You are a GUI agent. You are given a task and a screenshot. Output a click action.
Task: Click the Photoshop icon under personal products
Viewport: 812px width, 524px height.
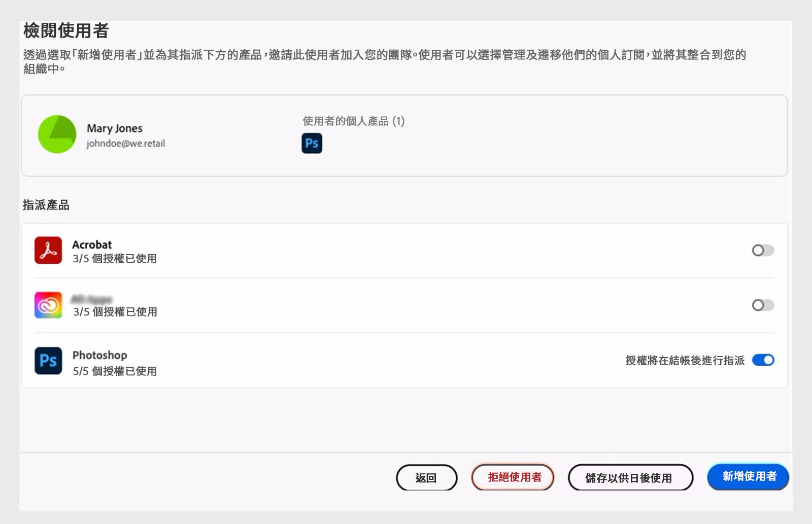click(x=312, y=144)
